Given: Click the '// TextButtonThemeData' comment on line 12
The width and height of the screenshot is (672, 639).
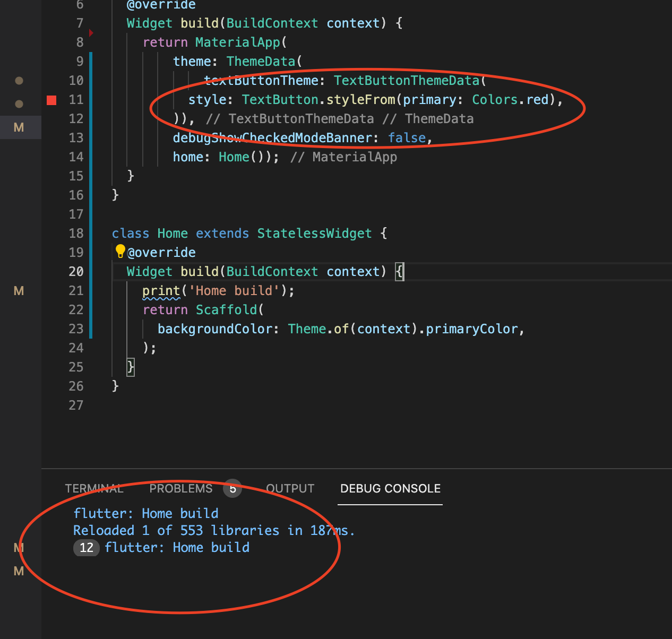Looking at the screenshot, I should click(x=290, y=119).
